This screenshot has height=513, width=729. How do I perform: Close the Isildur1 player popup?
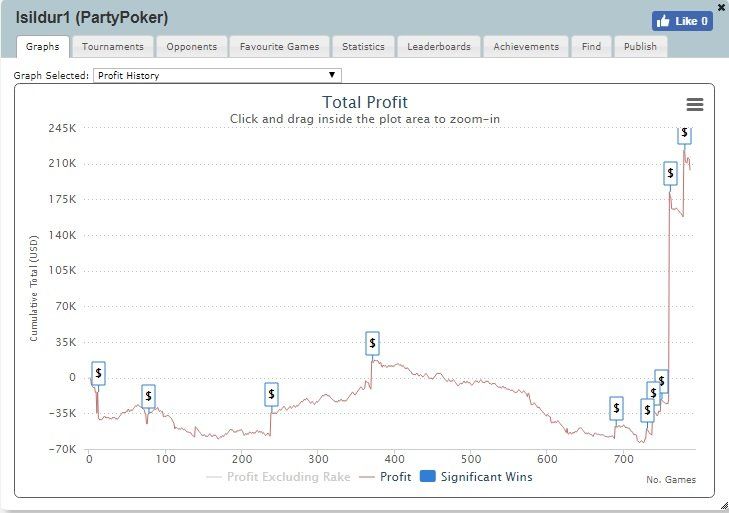point(721,7)
